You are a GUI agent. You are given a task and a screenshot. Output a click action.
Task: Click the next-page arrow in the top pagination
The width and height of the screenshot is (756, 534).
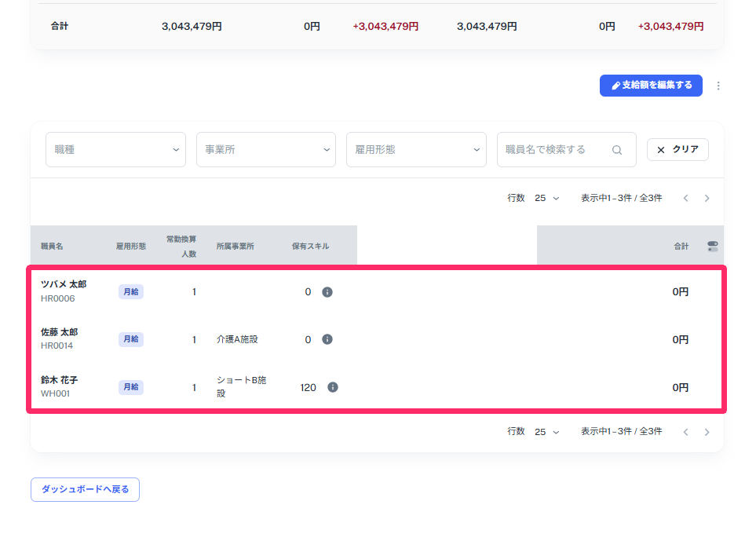pyautogui.click(x=707, y=198)
